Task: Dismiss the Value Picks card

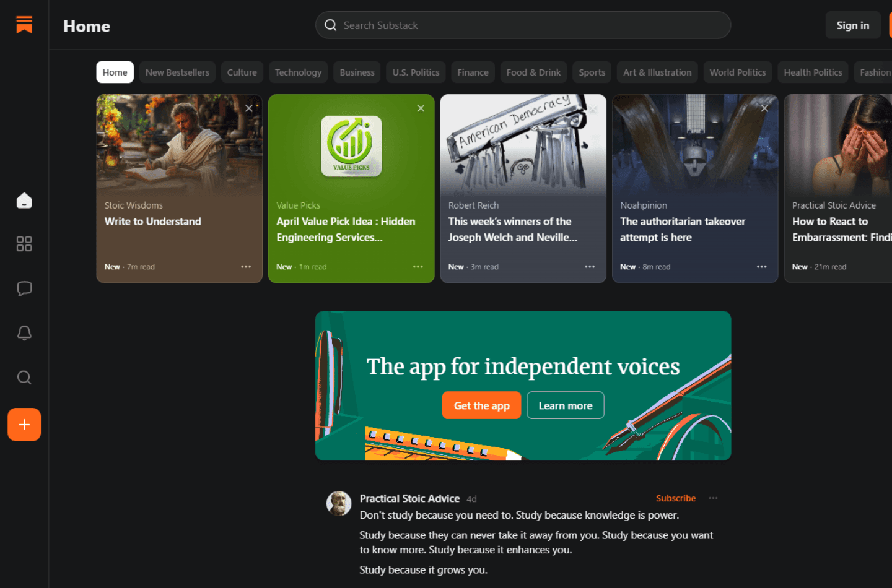Action: 421,108
